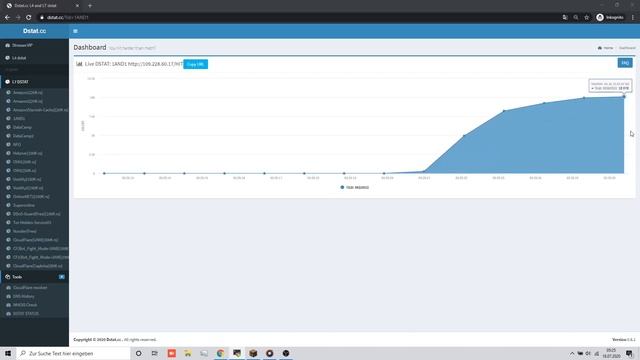Image resolution: width=640 pixels, height=360 pixels.
Task: Collapse the L7 DSTAT sidebar section
Action: pyautogui.click(x=34, y=82)
